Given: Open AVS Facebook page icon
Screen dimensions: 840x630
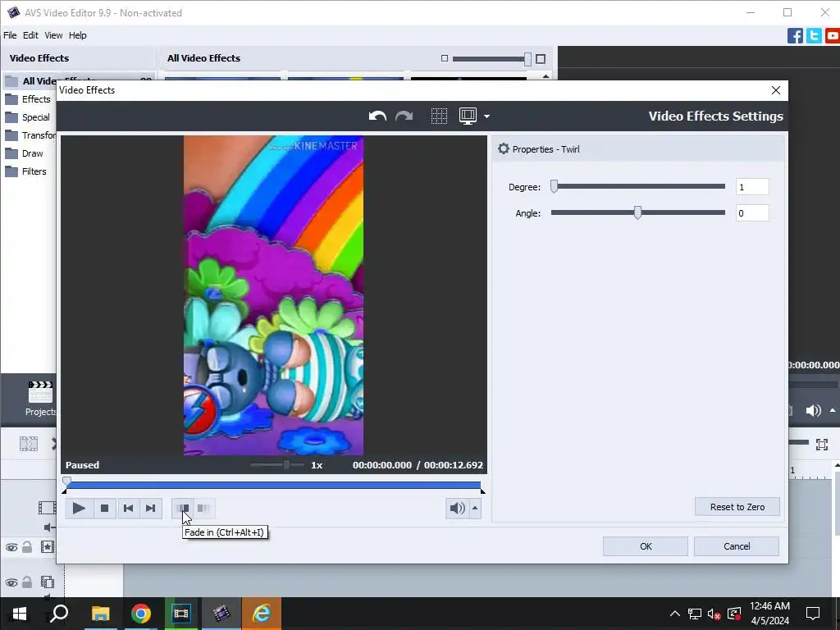Looking at the screenshot, I should pyautogui.click(x=795, y=36).
